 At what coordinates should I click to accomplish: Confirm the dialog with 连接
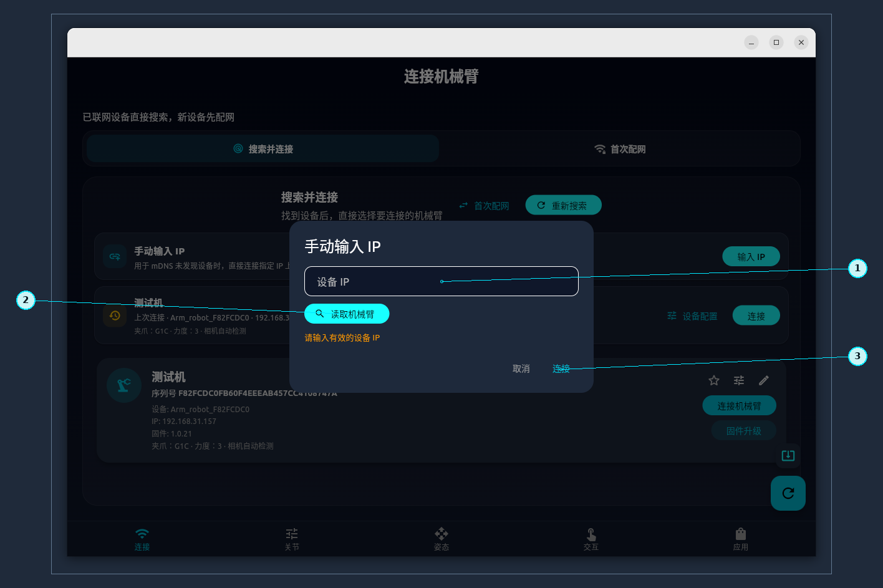click(561, 369)
